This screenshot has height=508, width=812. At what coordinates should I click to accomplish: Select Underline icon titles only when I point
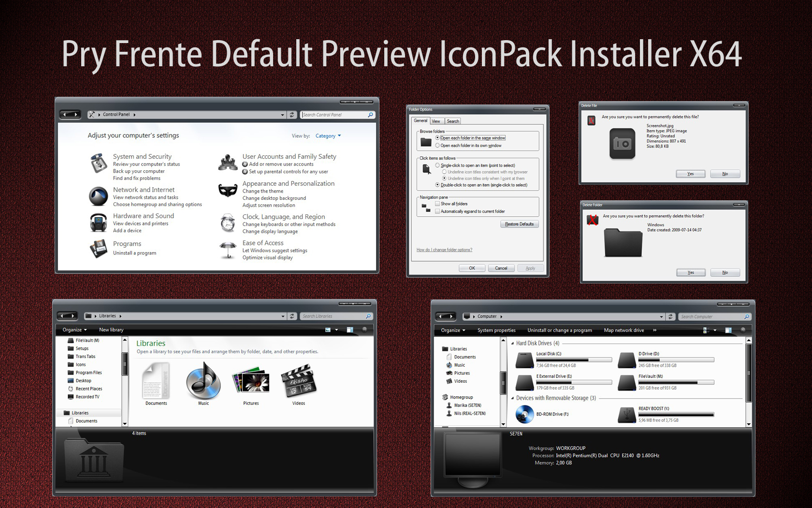(445, 179)
